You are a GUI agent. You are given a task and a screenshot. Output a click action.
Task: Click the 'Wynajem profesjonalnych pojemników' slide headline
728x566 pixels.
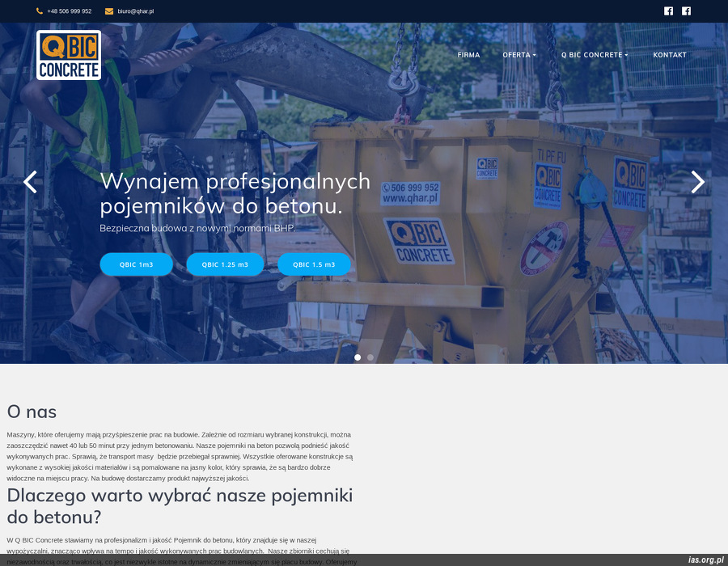pyautogui.click(x=235, y=193)
